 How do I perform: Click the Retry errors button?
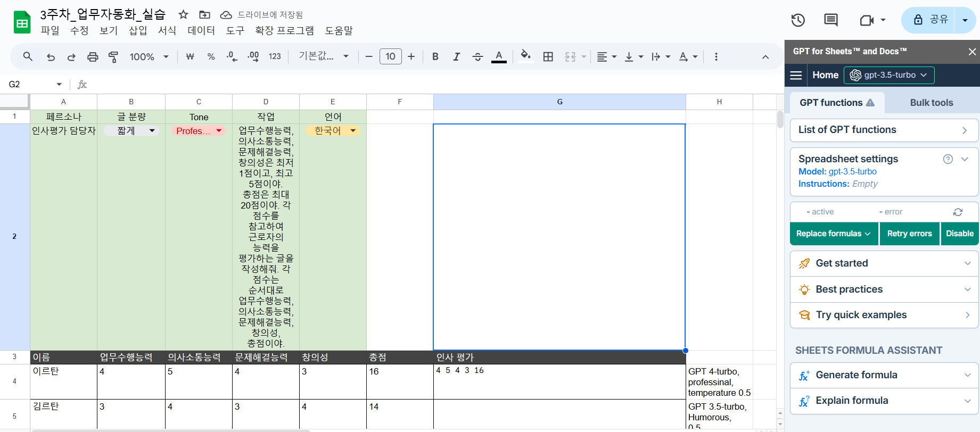pos(909,234)
